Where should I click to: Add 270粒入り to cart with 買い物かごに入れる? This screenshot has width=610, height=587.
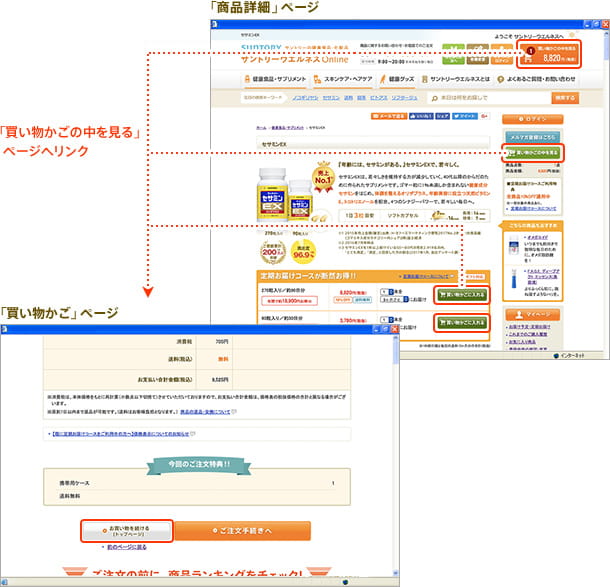pos(462,294)
